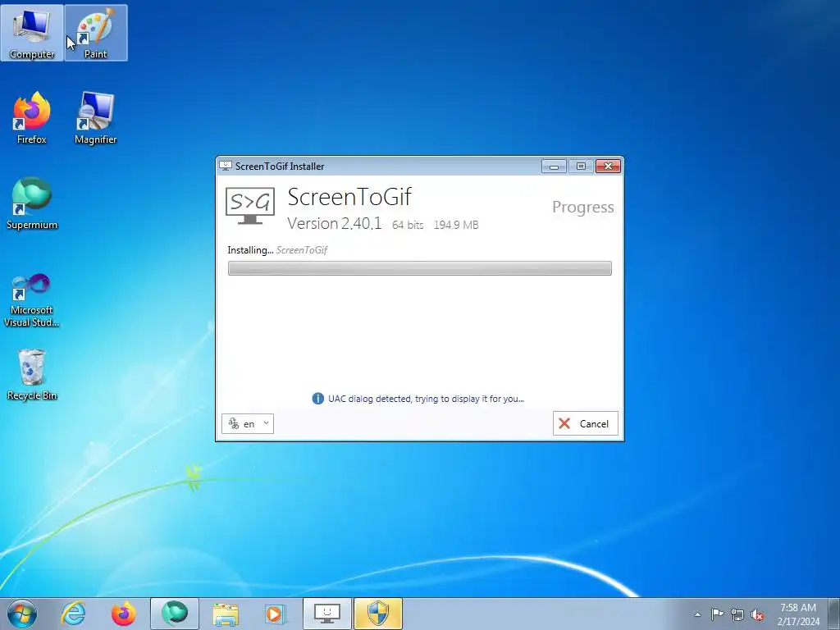Click the UAC info icon in installer
This screenshot has height=630, width=840.
pyautogui.click(x=317, y=399)
